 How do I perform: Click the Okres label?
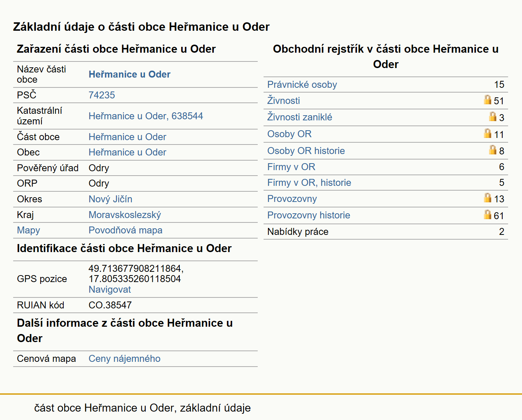[x=30, y=199]
